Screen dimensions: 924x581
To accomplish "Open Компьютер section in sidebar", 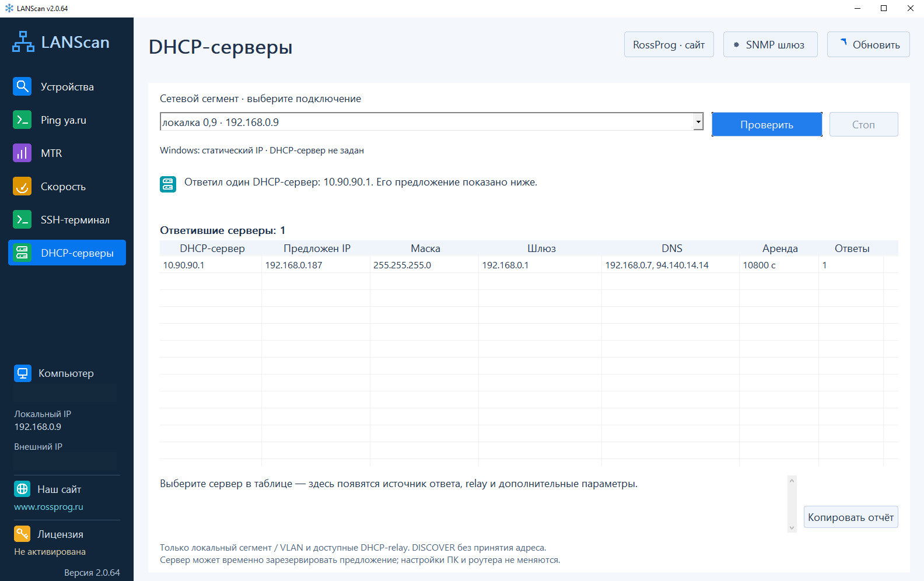I will coord(66,373).
